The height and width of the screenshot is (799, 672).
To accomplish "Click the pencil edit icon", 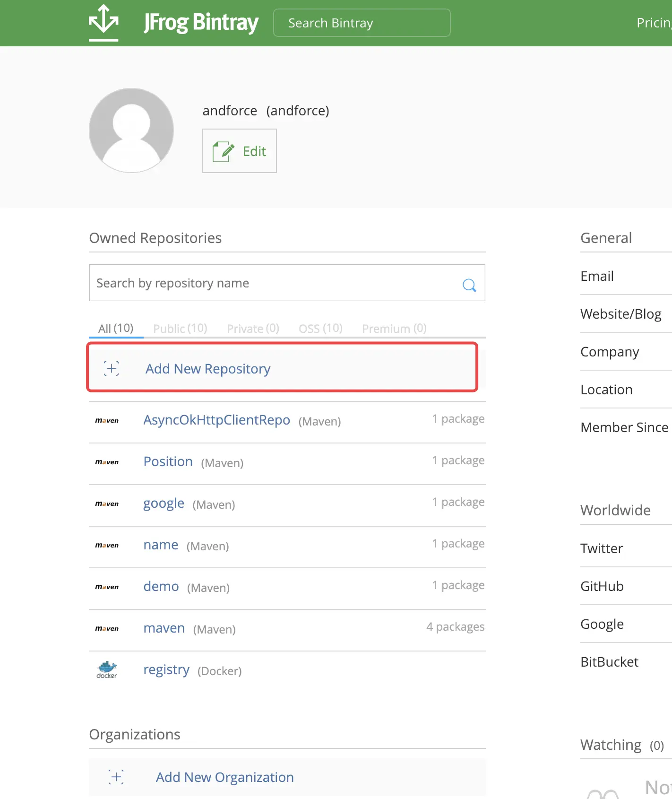I will click(223, 151).
